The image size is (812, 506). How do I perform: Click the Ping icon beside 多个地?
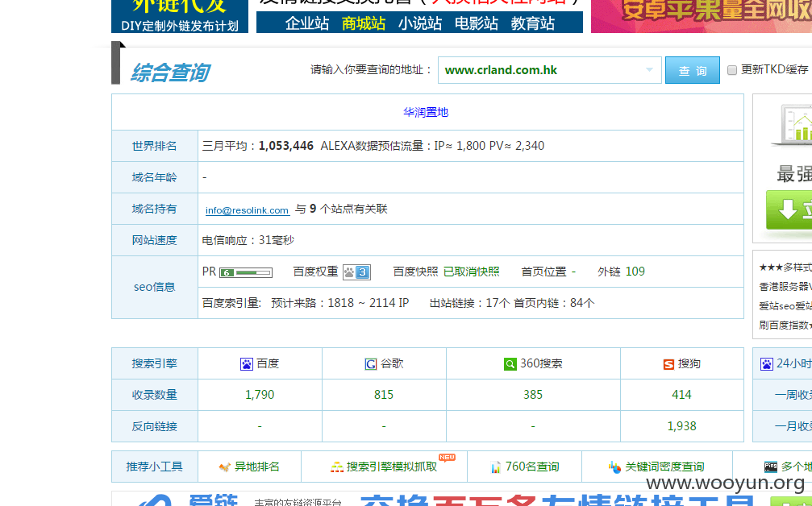pyautogui.click(x=771, y=467)
